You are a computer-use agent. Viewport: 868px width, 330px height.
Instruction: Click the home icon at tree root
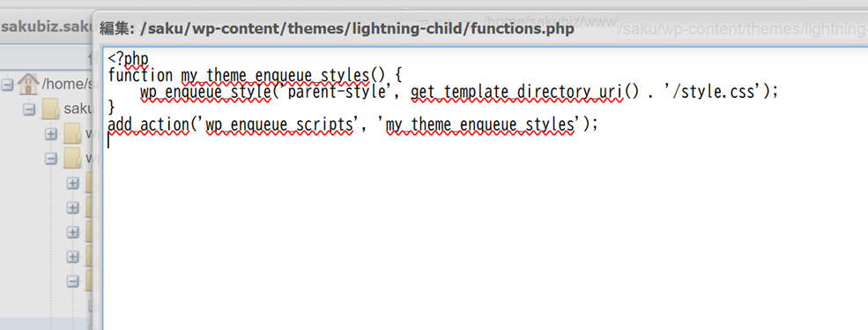pyautogui.click(x=27, y=85)
